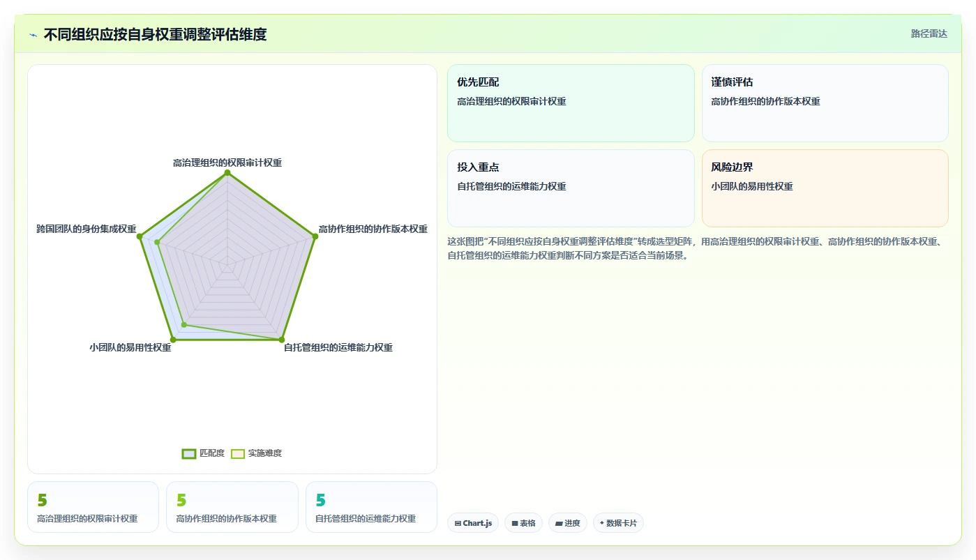Click the 路径雷达 label in header
Image resolution: width=976 pixels, height=560 pixels.
(929, 33)
